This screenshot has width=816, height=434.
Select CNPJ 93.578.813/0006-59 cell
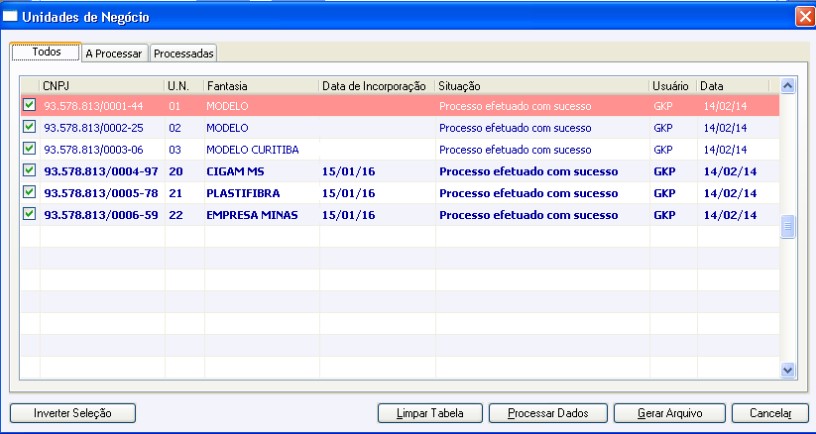tap(101, 215)
